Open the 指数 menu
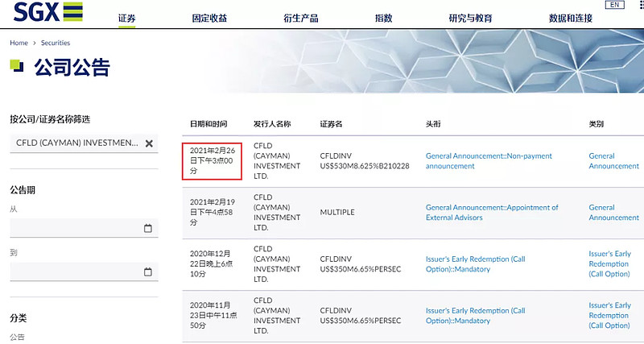Screen dimensions: 644x344 pyautogui.click(x=384, y=18)
